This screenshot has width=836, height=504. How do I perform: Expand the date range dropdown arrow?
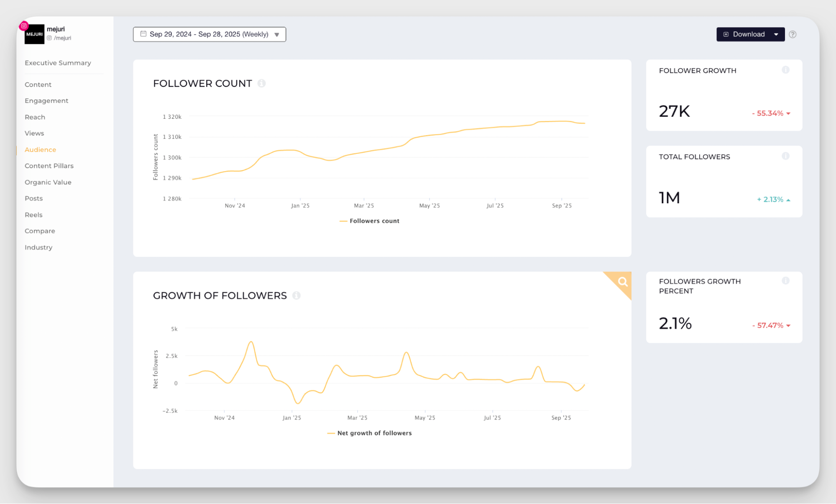[x=276, y=34]
